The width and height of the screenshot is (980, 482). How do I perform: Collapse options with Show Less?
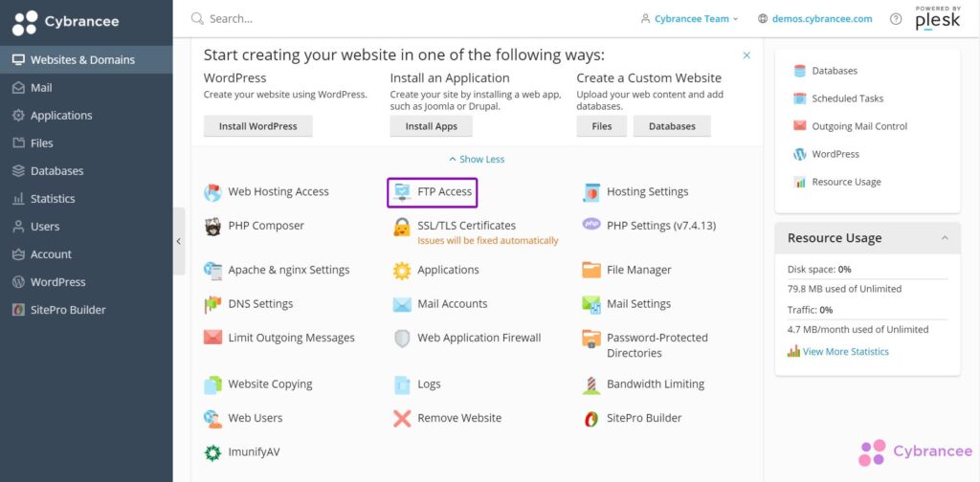tap(477, 159)
